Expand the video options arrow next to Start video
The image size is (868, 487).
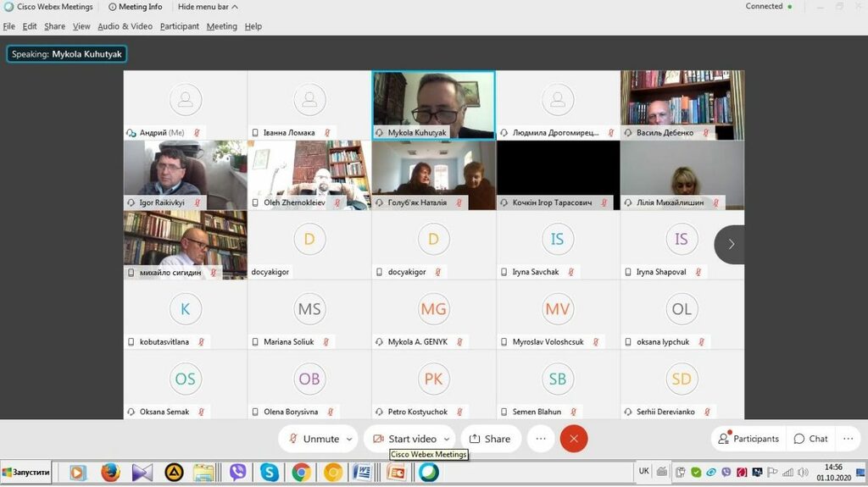click(446, 439)
